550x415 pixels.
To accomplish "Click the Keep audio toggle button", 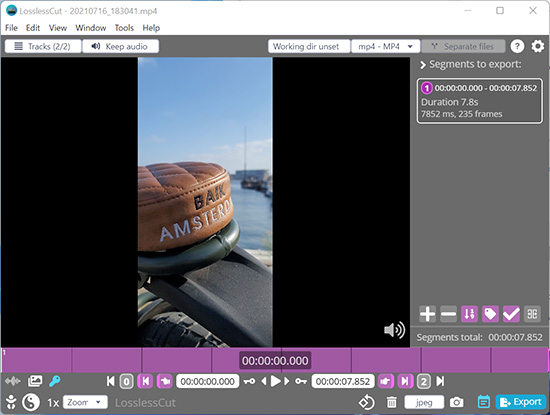I will coord(120,46).
